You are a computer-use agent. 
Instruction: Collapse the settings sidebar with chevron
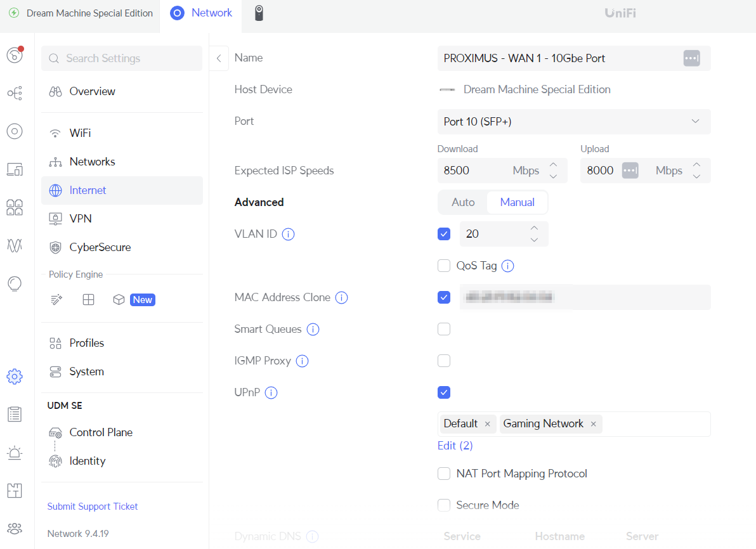(218, 58)
